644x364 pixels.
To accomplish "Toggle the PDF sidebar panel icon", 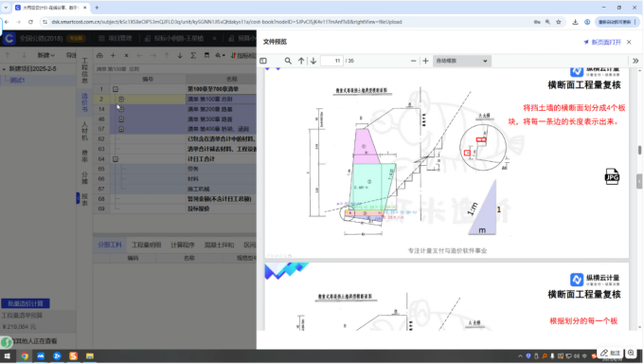I will pyautogui.click(x=263, y=61).
